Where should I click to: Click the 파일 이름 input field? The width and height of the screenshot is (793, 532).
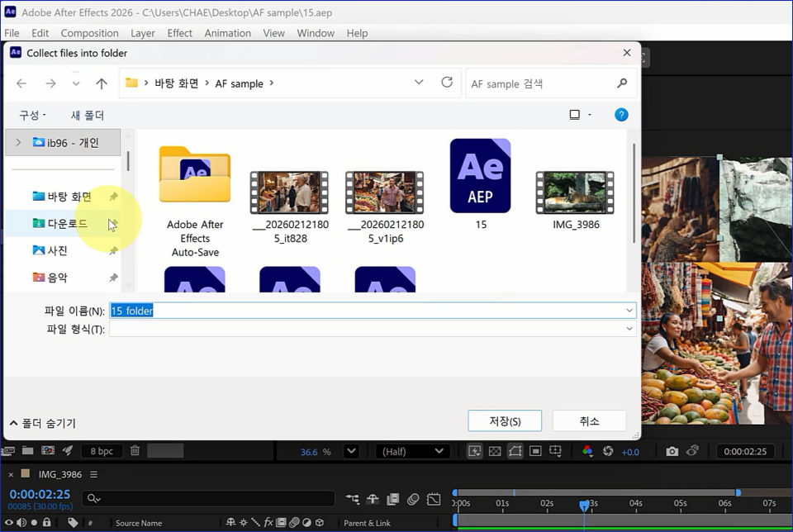click(x=372, y=311)
